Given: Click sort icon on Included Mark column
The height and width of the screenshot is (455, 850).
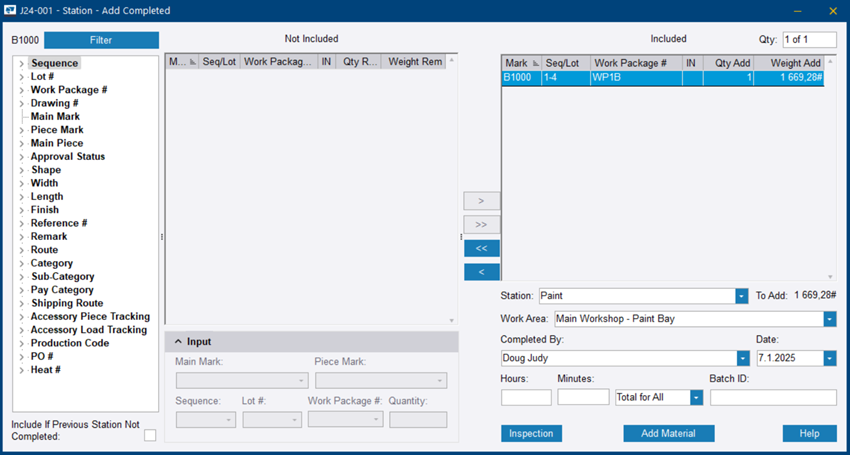Looking at the screenshot, I should [x=536, y=63].
